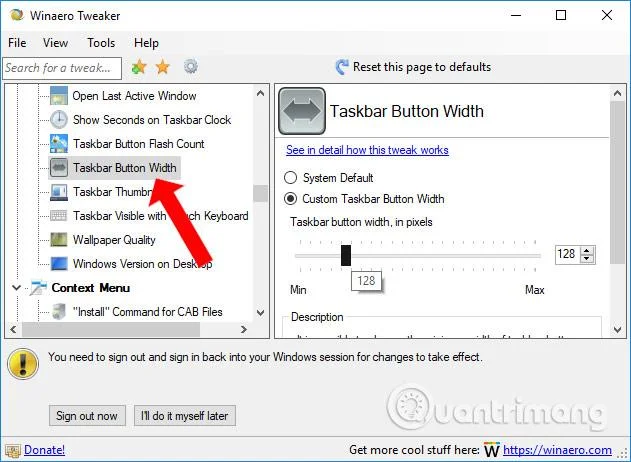Click the Winaero Tweaker title bar icon
Image resolution: width=631 pixels, height=462 pixels.
(x=17, y=15)
